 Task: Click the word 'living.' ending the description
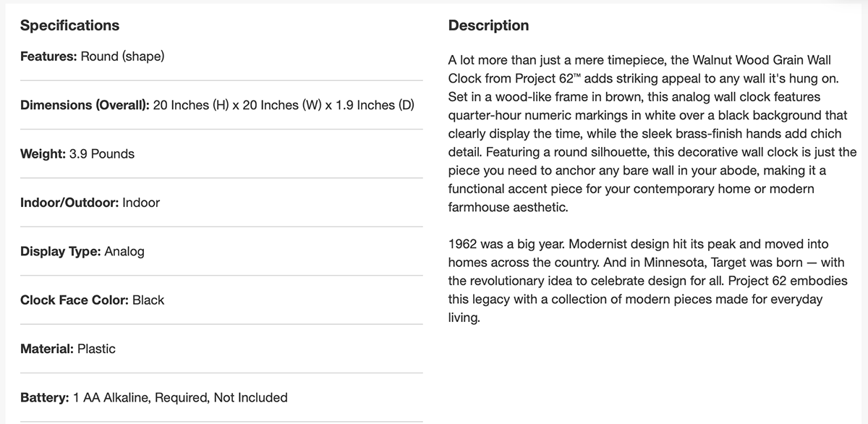coord(464,318)
